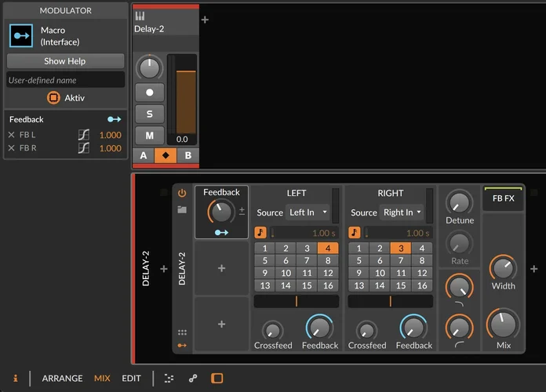Arm the Delay-2 track record button

tap(149, 93)
